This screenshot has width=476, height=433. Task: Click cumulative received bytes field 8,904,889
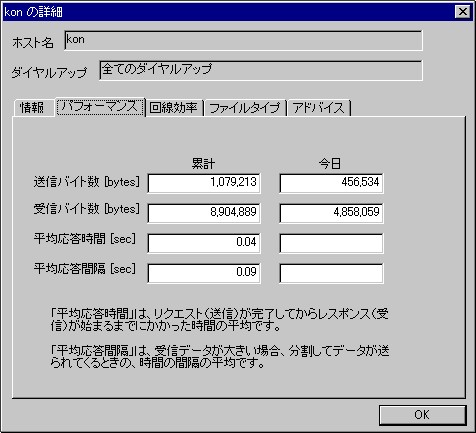point(204,213)
